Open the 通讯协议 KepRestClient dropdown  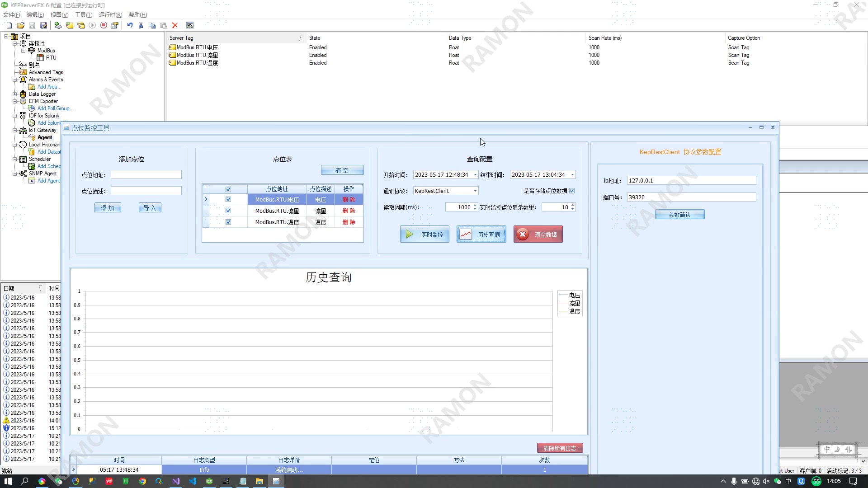tap(475, 191)
